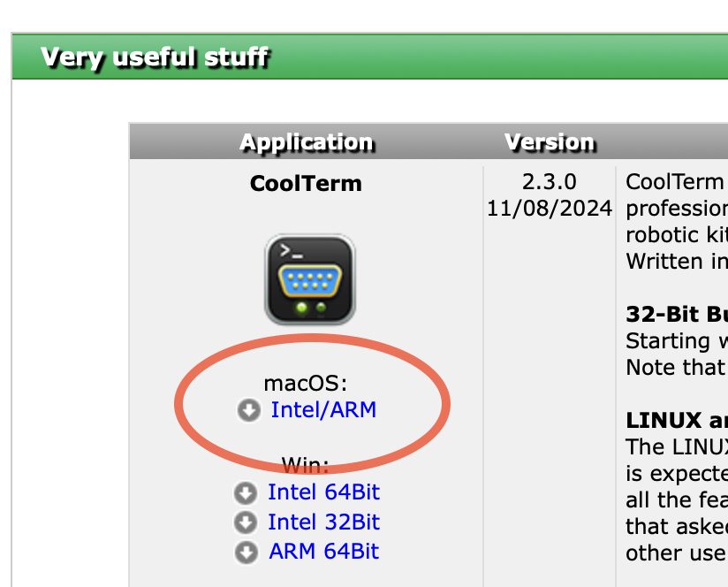Click download arrow icon beside ARM 64Bit
This screenshot has height=587, width=728.
click(x=246, y=553)
